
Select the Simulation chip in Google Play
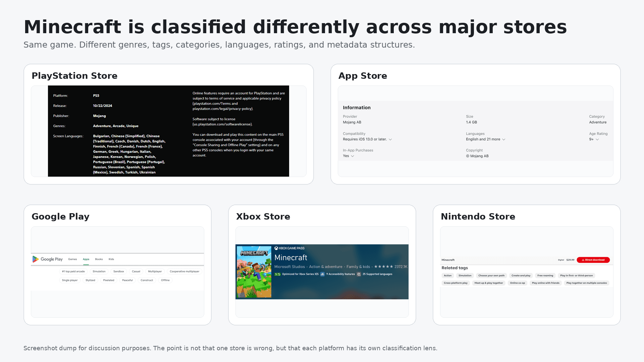click(99, 271)
